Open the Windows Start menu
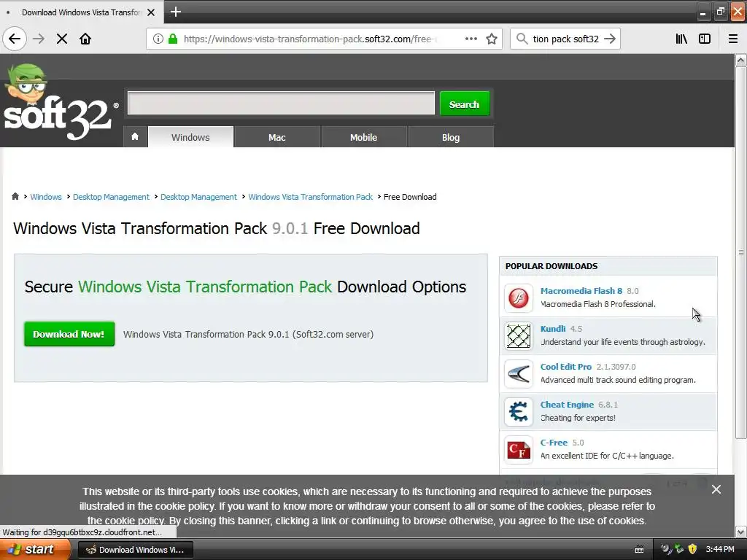747x560 pixels. (x=35, y=550)
